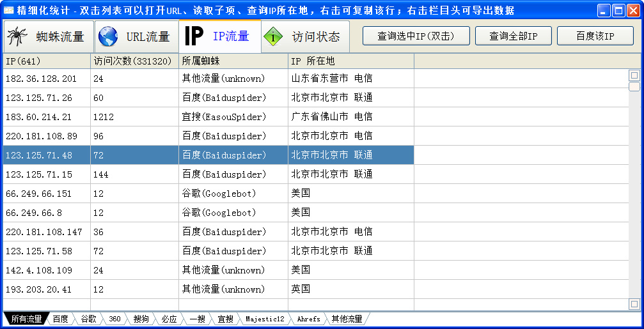Click the 百度该IP button
This screenshot has width=644, height=329.
[595, 36]
